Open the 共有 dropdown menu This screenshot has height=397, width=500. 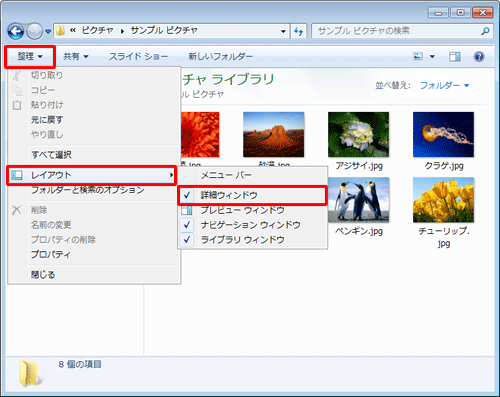pos(76,56)
